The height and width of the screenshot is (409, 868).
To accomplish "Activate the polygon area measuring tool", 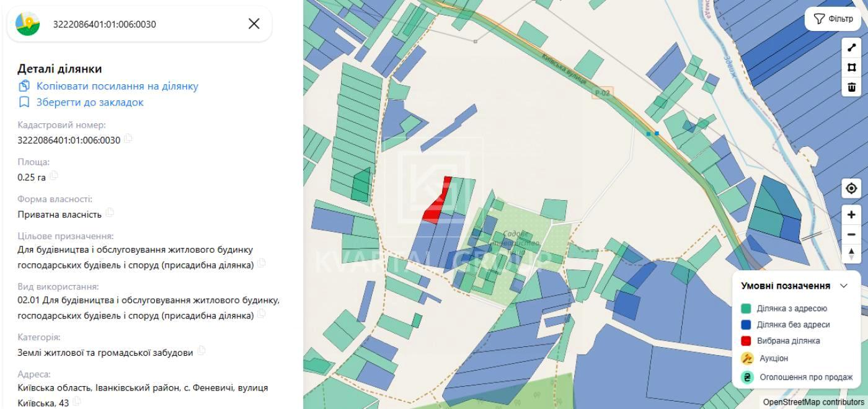I will [851, 67].
